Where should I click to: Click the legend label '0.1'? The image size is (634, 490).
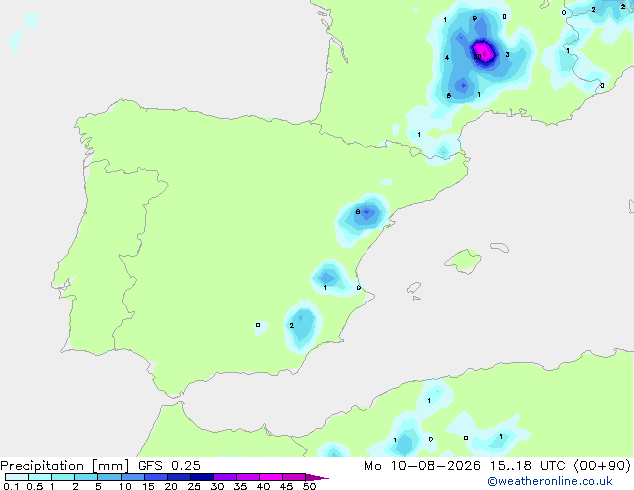point(11,486)
